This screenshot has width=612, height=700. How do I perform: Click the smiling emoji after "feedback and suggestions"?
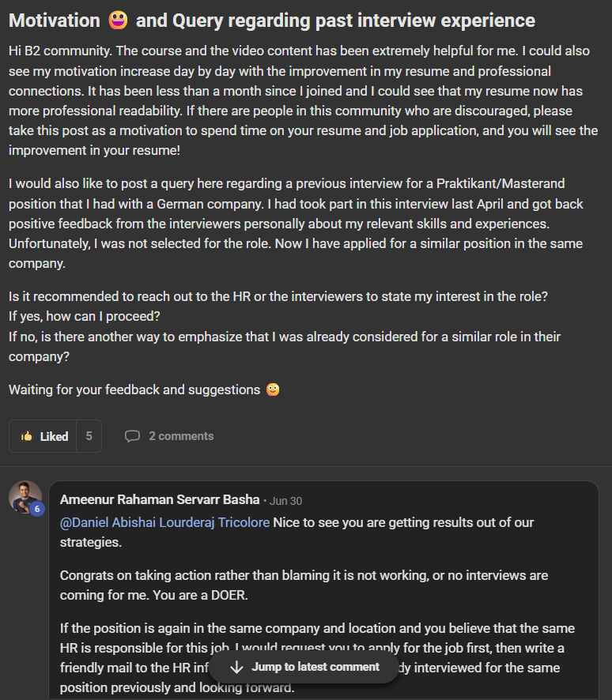273,390
